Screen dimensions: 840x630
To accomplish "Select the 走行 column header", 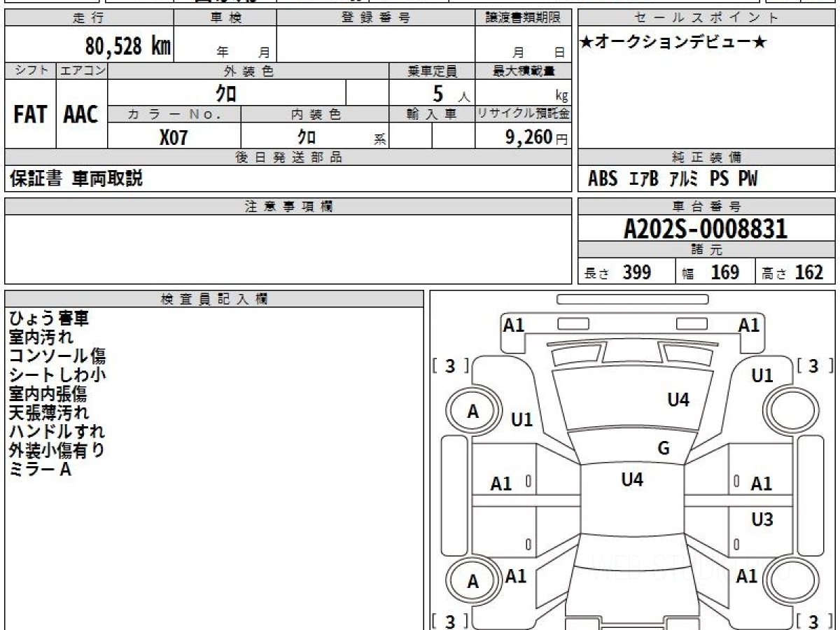I will pyautogui.click(x=89, y=18).
